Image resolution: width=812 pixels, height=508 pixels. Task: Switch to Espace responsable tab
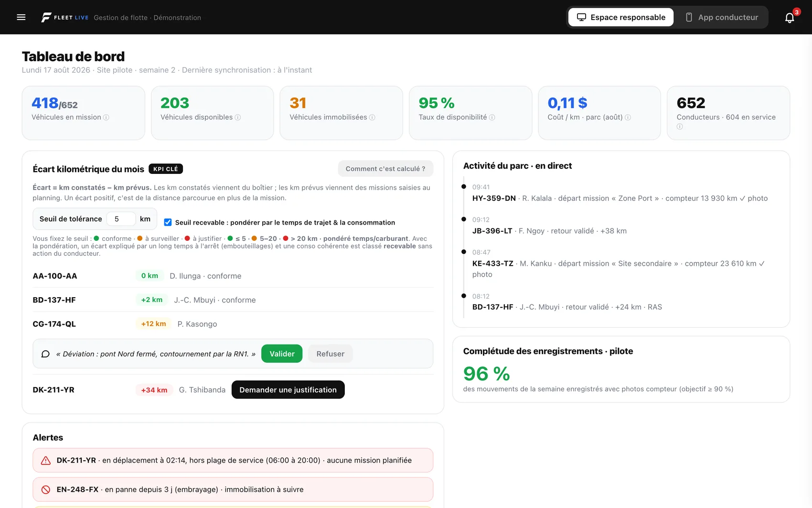click(x=621, y=17)
